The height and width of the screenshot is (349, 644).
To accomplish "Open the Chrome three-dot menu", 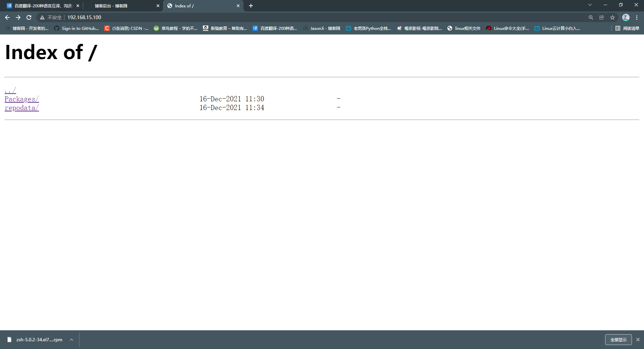I will tap(637, 17).
